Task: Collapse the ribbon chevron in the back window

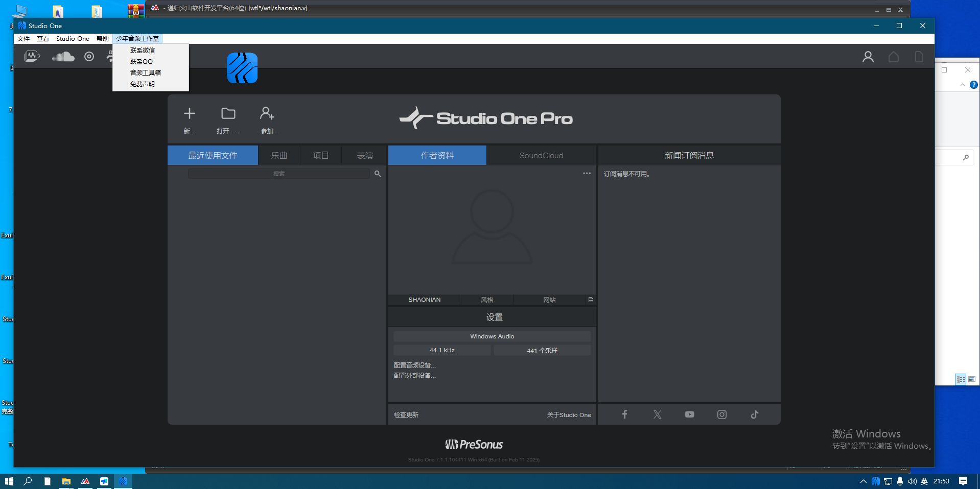Action: [x=963, y=85]
